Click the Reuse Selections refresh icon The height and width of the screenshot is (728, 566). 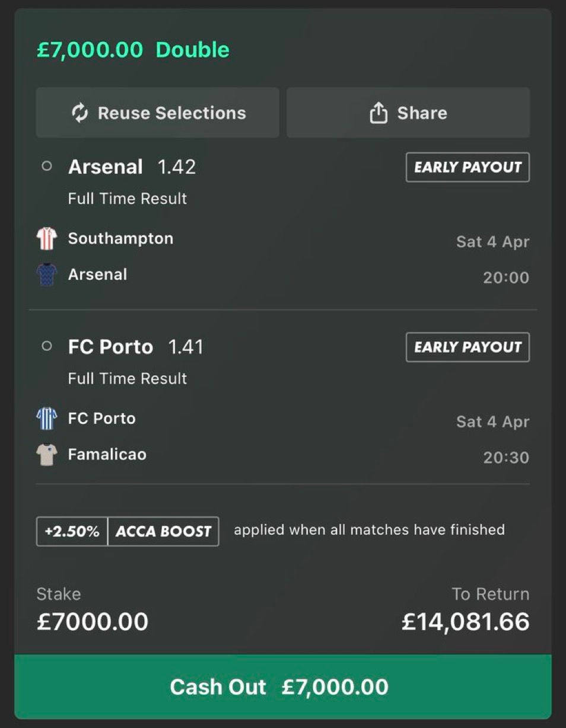(x=80, y=113)
